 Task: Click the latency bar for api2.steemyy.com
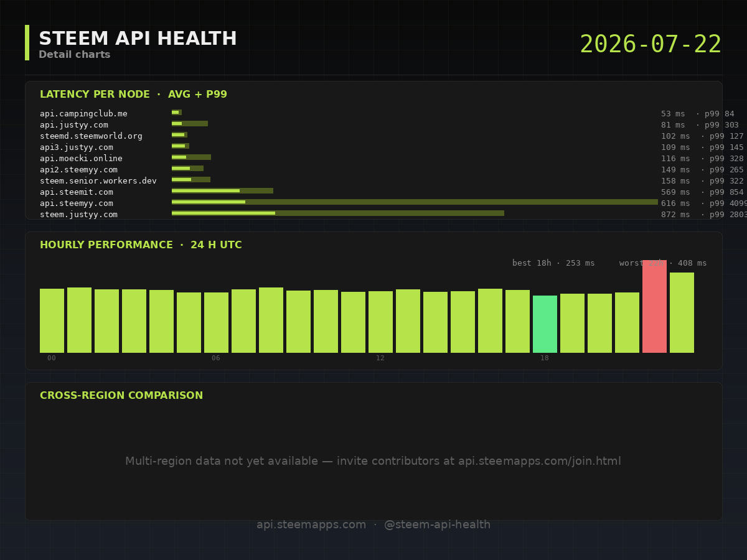click(x=187, y=169)
